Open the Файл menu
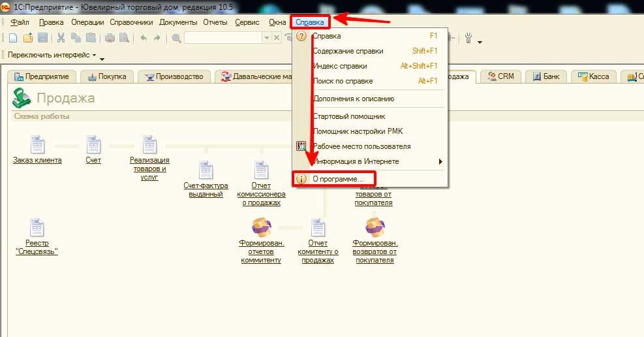Viewport: 644px width, 337px height. tap(20, 22)
